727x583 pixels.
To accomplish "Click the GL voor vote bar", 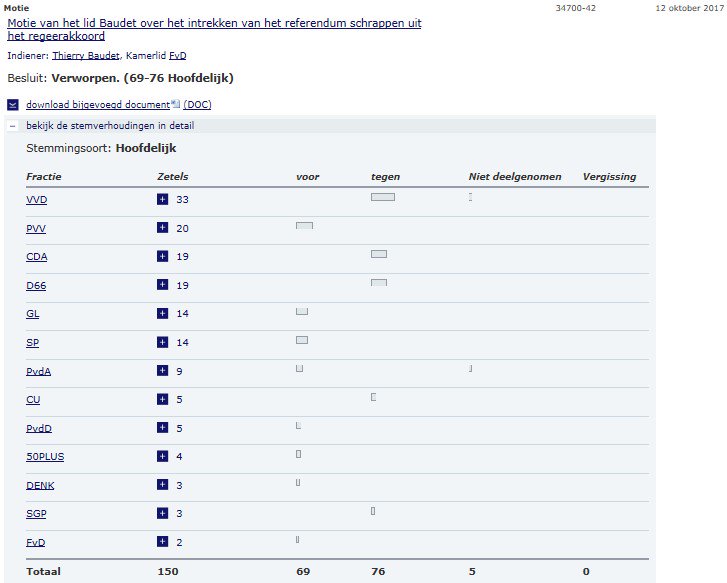I will [x=302, y=311].
